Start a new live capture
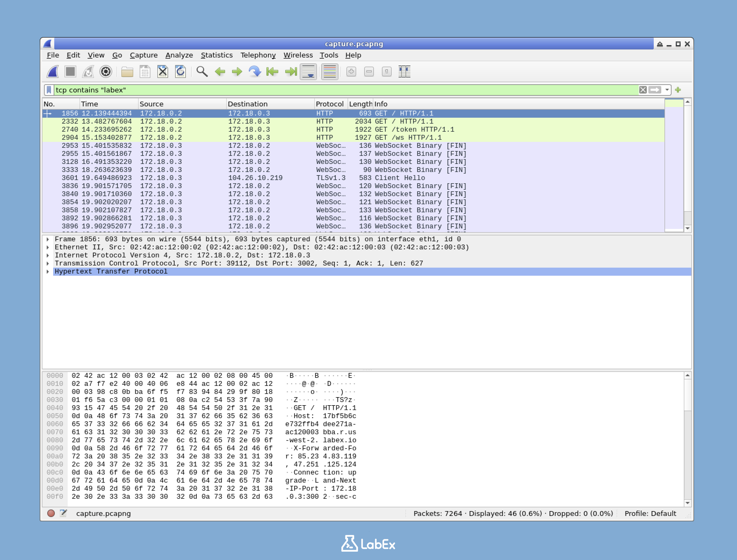737x560 pixels. tap(52, 71)
